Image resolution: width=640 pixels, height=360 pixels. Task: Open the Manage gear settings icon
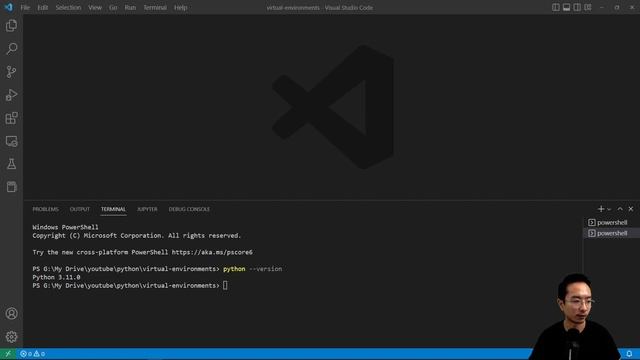pos(11,337)
